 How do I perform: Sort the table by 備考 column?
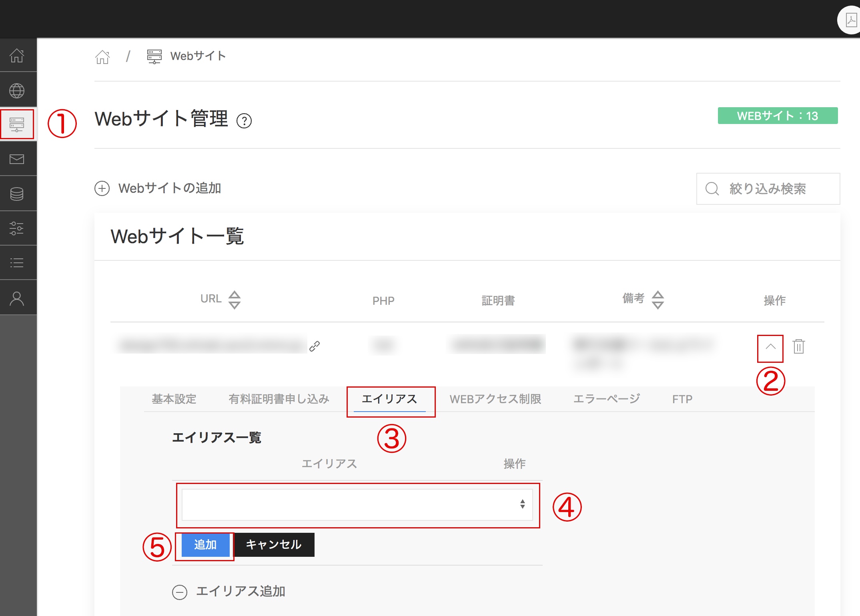tap(658, 300)
